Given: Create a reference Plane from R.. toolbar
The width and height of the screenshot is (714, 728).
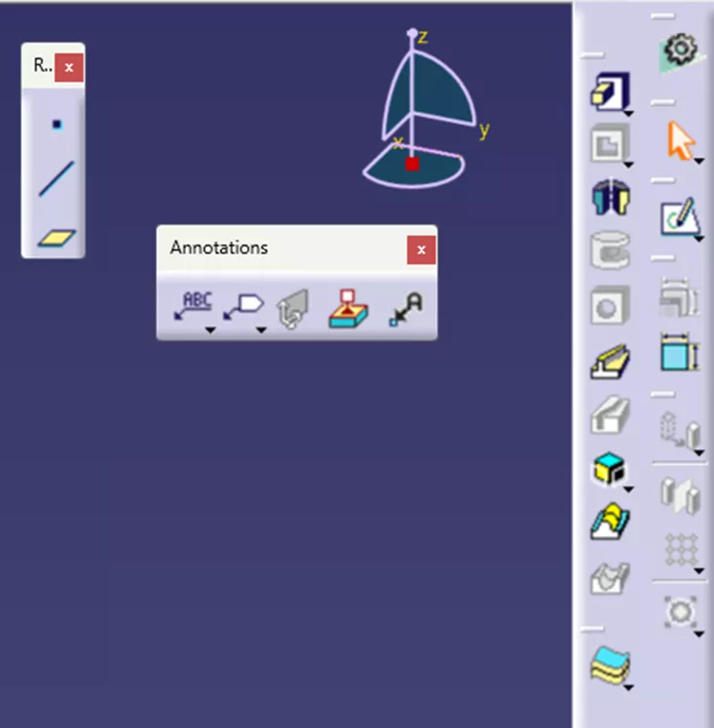Looking at the screenshot, I should click(x=56, y=238).
